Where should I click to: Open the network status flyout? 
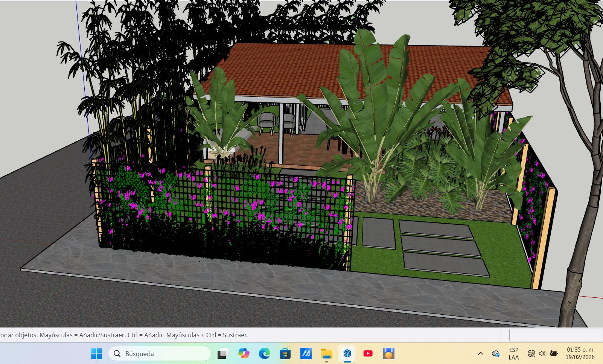(531, 353)
